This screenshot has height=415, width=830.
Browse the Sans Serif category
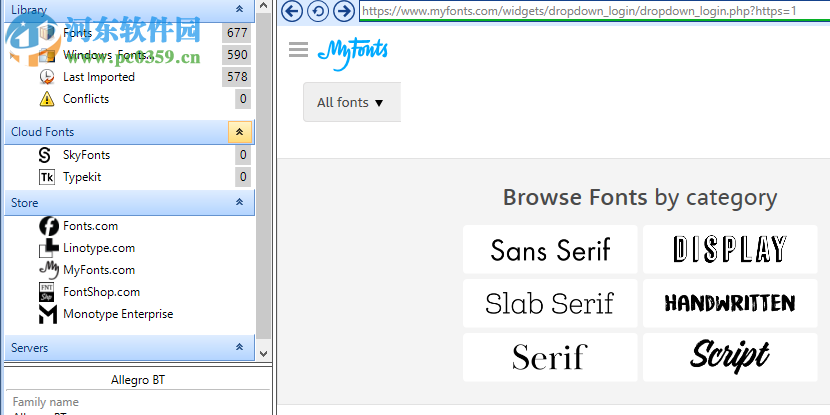[x=550, y=249]
